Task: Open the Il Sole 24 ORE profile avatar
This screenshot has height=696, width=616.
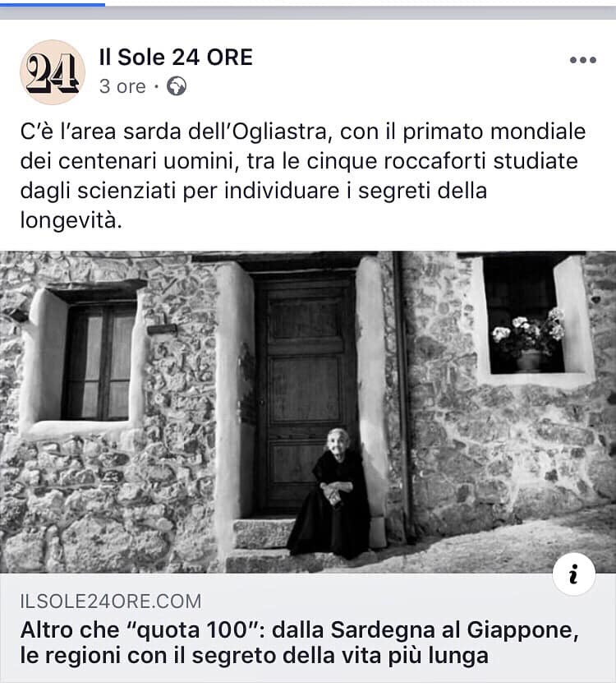Action: 53,72
